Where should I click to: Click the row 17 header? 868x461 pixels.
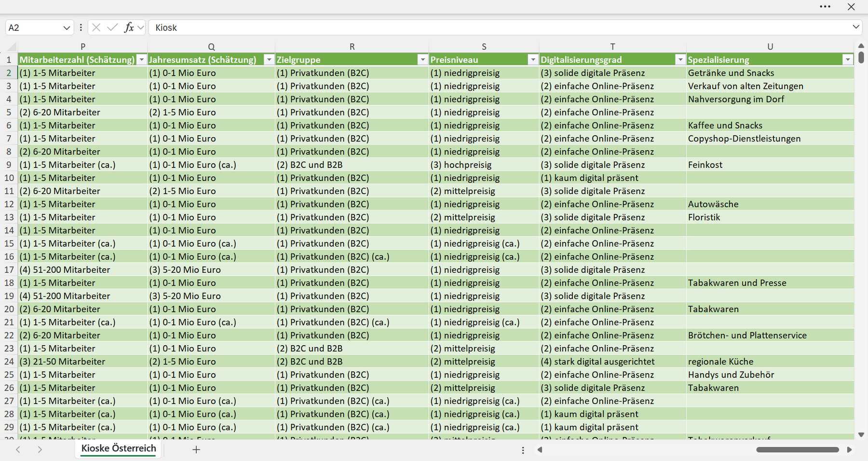pos(9,270)
